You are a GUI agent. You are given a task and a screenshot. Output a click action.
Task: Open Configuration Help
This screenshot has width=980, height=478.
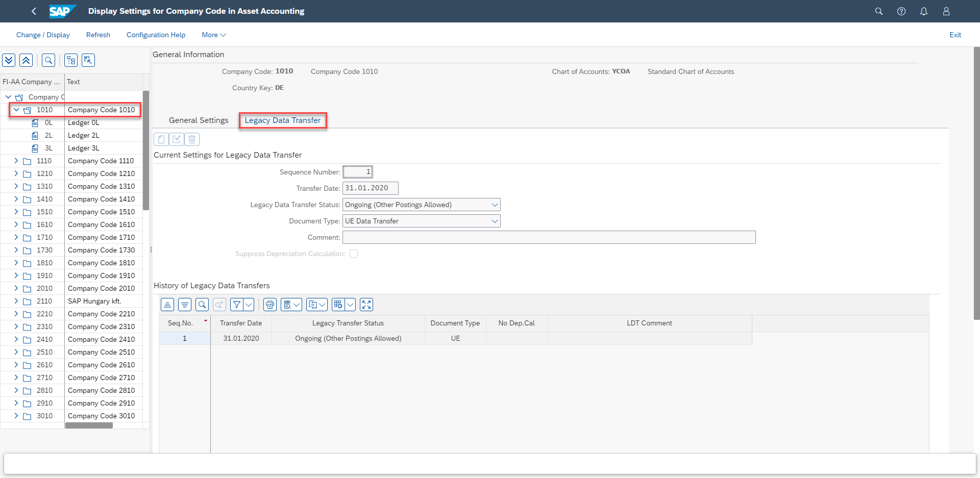(x=156, y=35)
